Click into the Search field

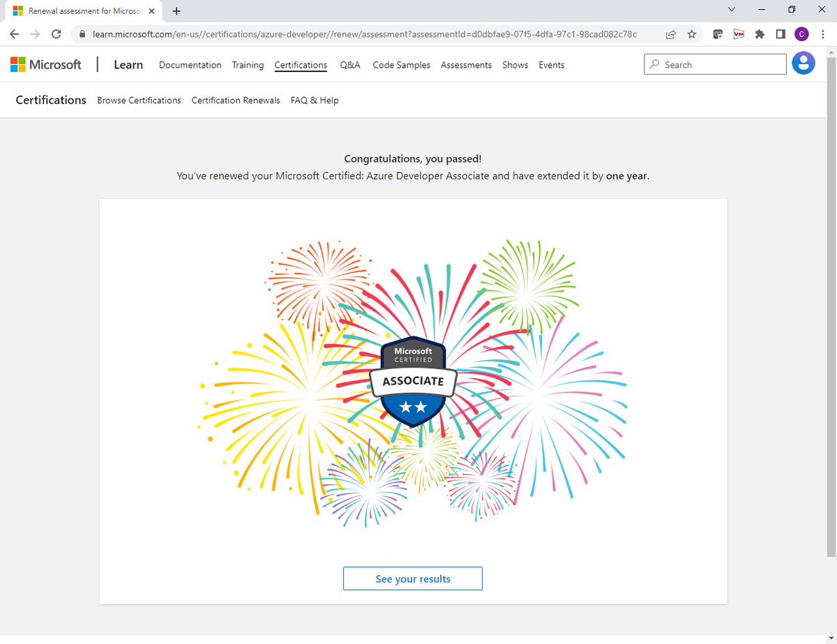[x=715, y=64]
